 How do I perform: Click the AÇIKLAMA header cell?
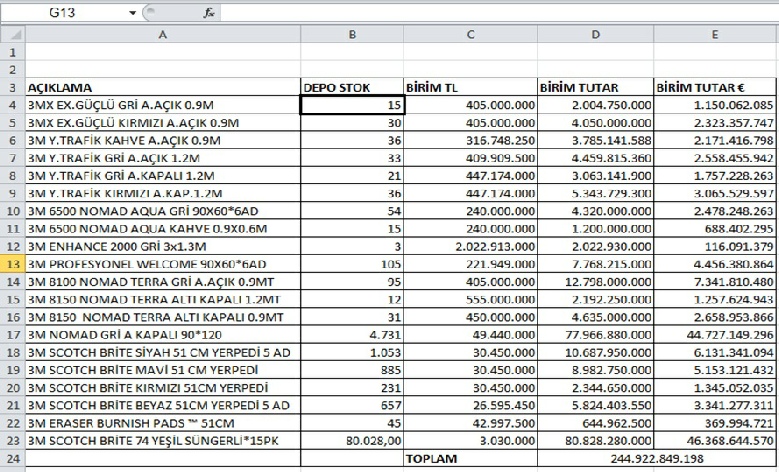163,87
